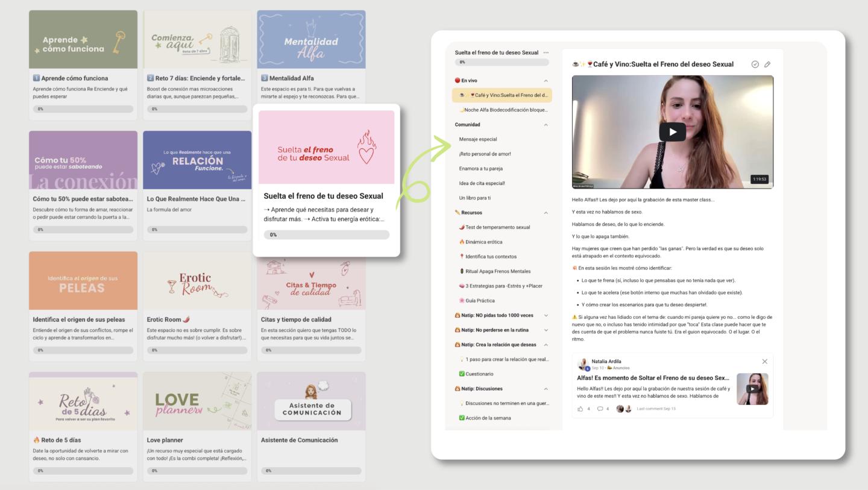Viewport: 868px width, 490px height.
Task: Open the three-dots menu next to course title
Action: point(546,52)
